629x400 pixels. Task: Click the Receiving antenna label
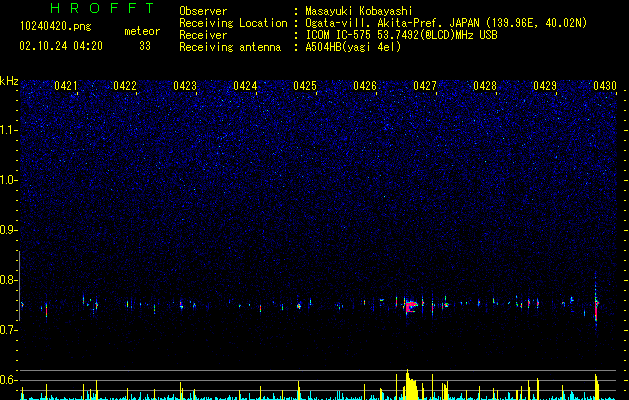(x=230, y=47)
